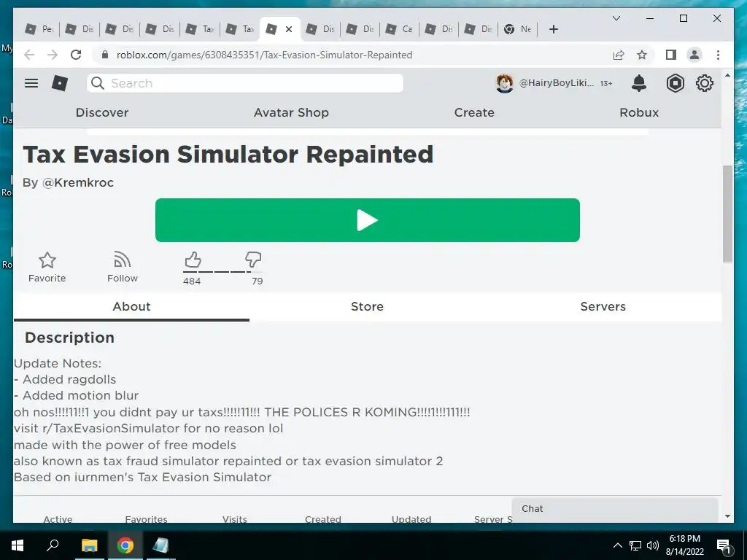Open the settings gear icon

704,83
